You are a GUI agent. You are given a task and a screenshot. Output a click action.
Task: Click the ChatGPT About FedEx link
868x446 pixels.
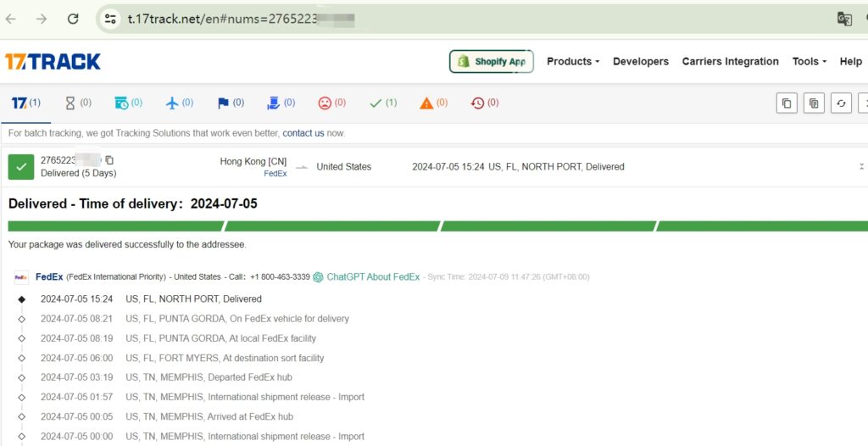click(x=373, y=277)
